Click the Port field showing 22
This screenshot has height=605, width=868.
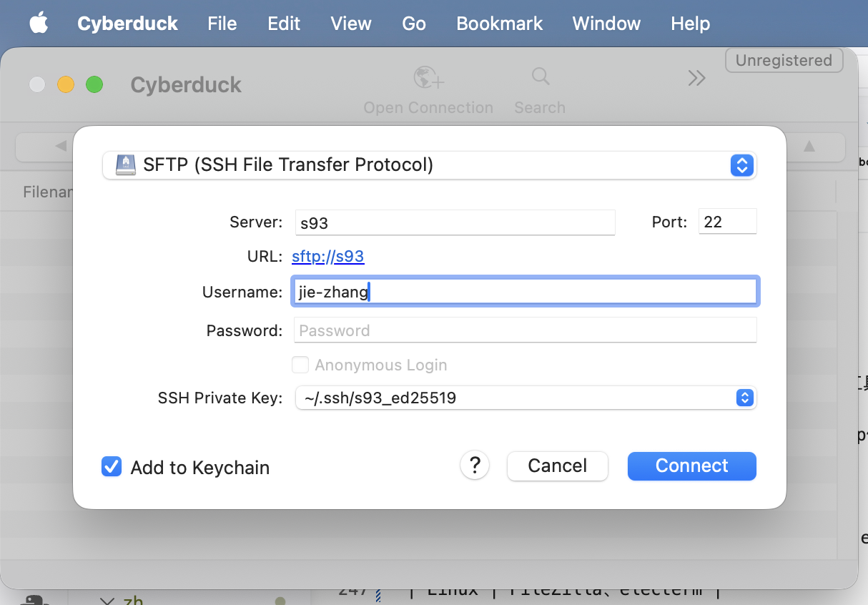[x=727, y=222]
